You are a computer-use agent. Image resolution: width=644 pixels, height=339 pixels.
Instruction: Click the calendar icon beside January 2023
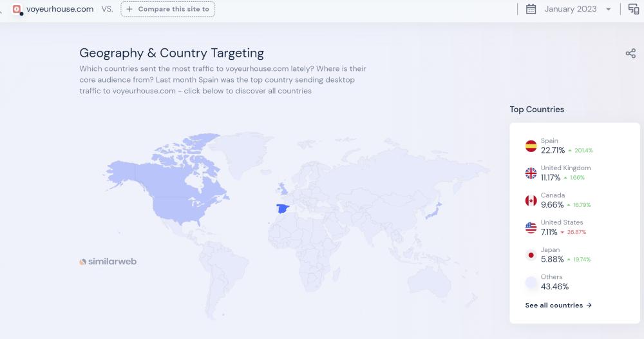531,9
